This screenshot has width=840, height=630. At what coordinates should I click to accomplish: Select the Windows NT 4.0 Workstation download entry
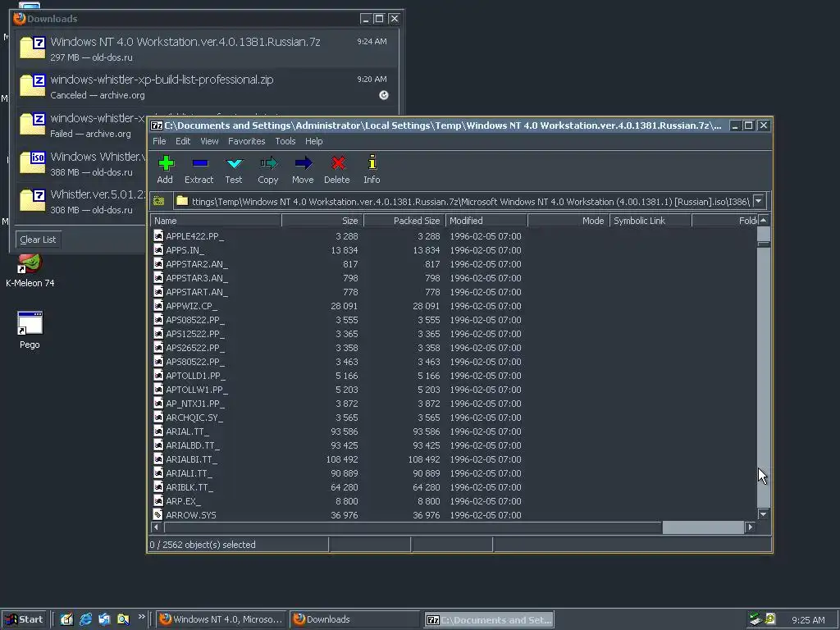pos(207,48)
